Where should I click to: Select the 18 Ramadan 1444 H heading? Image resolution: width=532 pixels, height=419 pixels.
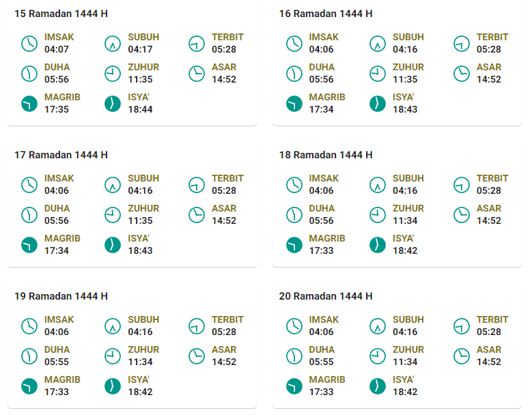coord(326,155)
